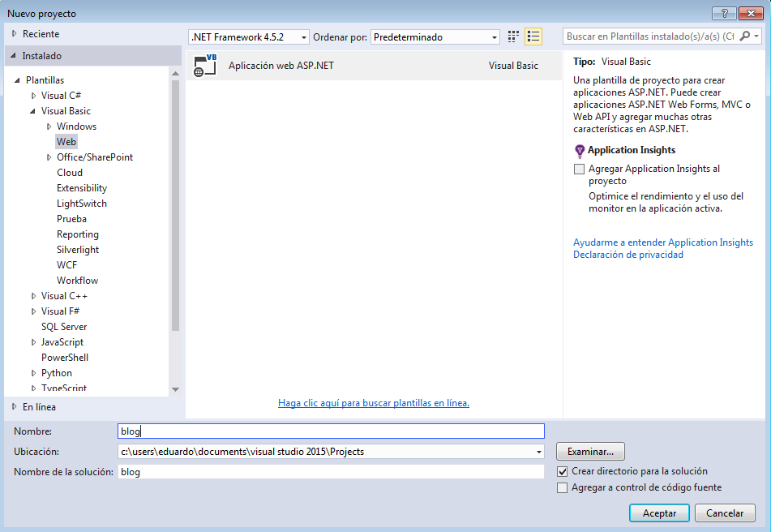
Task: Uncheck Crear directorio para la solución
Action: pos(563,472)
